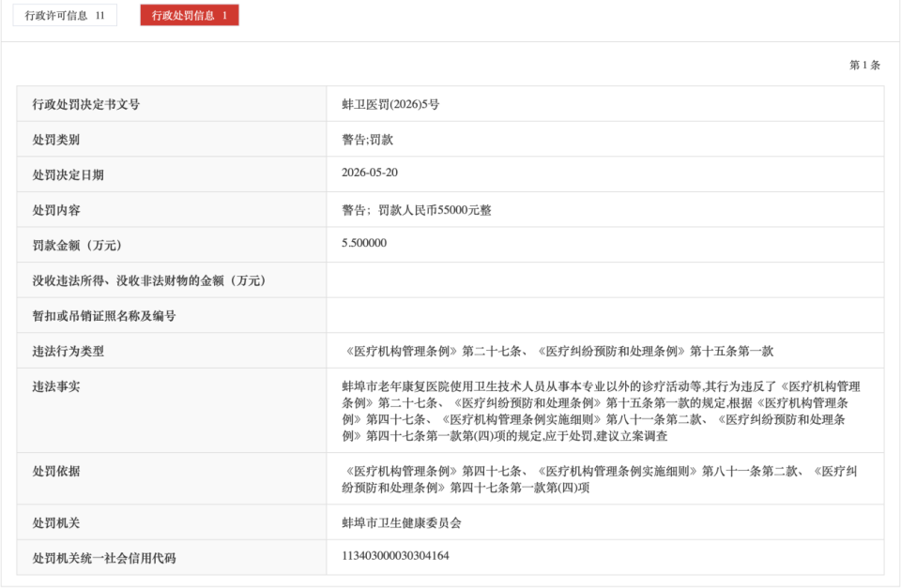Viewport: 901px width, 588px height.
Task: Click the 处罚依据 label
Action: click(x=55, y=472)
